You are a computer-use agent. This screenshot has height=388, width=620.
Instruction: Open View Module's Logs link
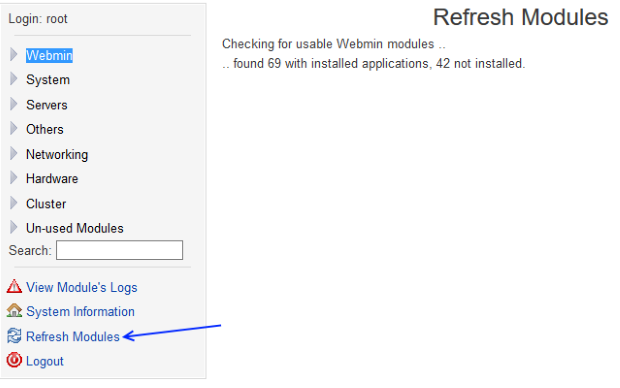(81, 288)
